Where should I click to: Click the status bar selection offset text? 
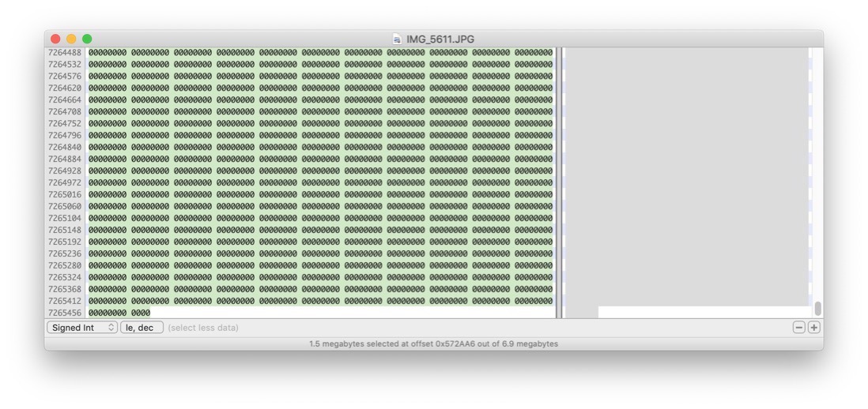pos(433,344)
